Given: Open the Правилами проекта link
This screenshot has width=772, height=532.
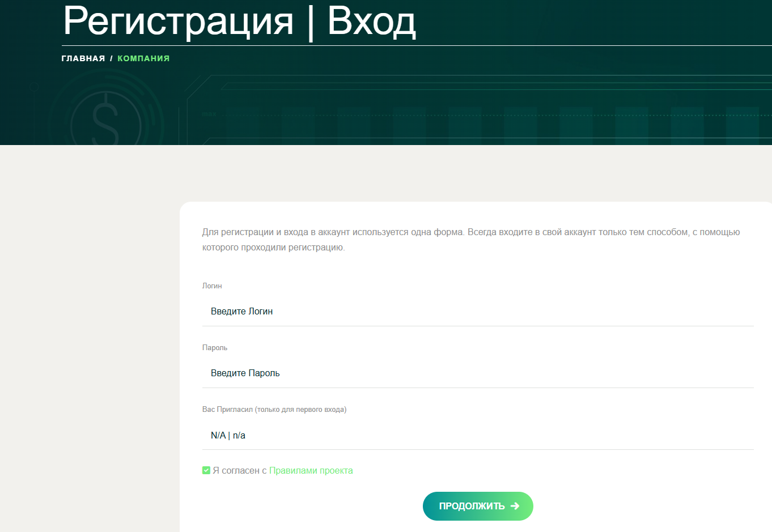Looking at the screenshot, I should coord(311,470).
